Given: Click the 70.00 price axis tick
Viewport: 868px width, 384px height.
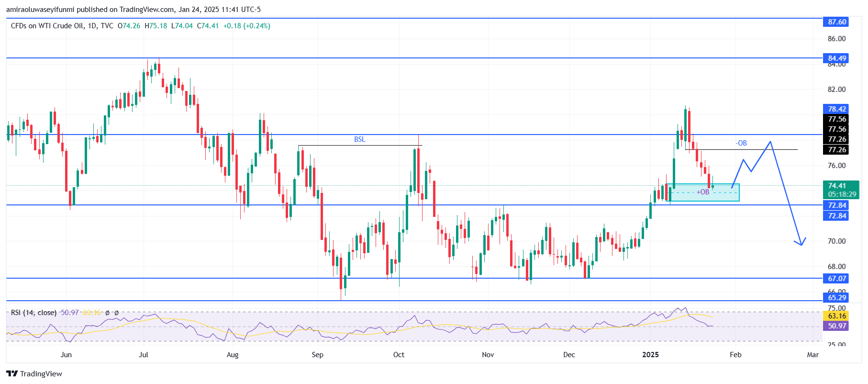Looking at the screenshot, I should pyautogui.click(x=837, y=241).
